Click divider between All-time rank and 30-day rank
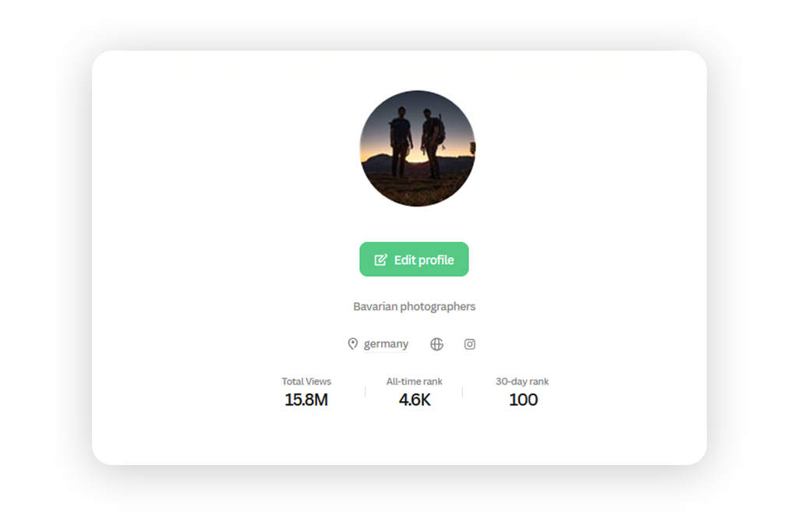The height and width of the screenshot is (532, 798). [462, 392]
